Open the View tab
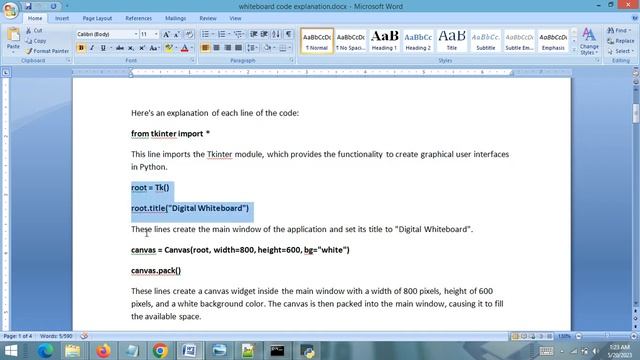Screen dimensions: 640x360 (x=235, y=18)
